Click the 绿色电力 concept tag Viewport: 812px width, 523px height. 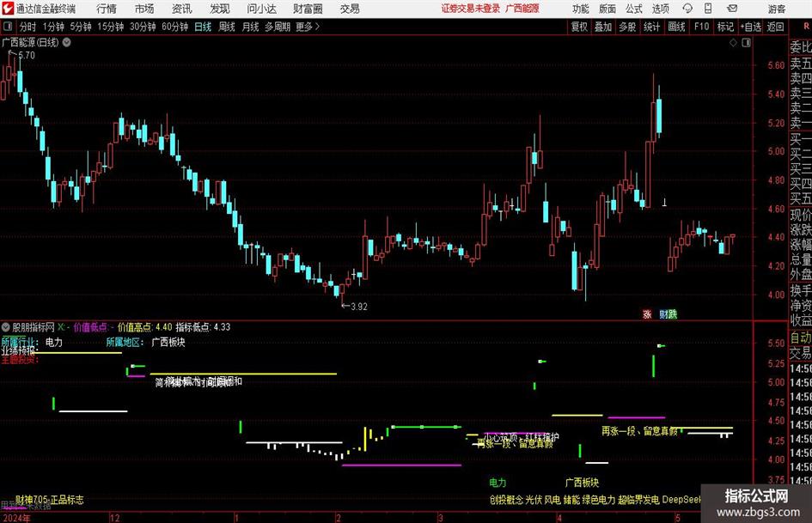(x=599, y=500)
